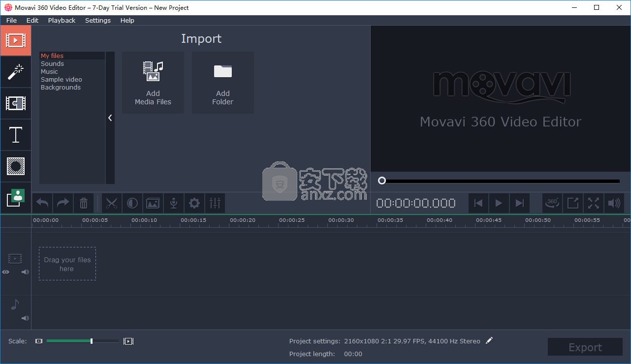Select the Split scissors tool
This screenshot has width=631, height=364.
pos(112,203)
